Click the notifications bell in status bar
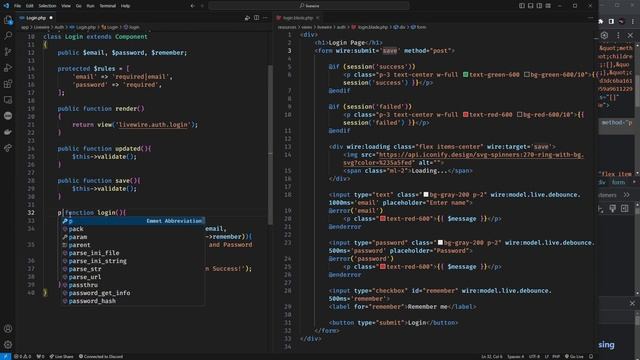The width and height of the screenshot is (640, 360). (591, 356)
